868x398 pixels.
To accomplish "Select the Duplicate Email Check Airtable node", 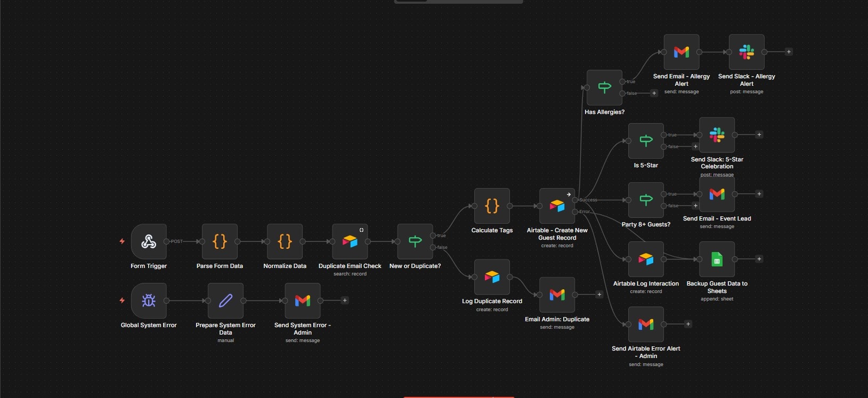I will tap(350, 241).
